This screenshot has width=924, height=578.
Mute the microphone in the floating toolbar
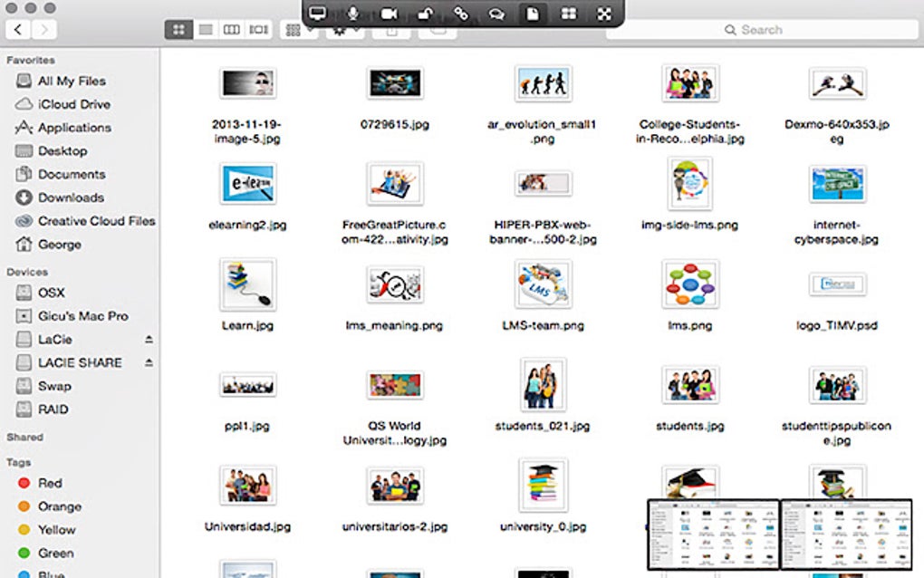(352, 14)
